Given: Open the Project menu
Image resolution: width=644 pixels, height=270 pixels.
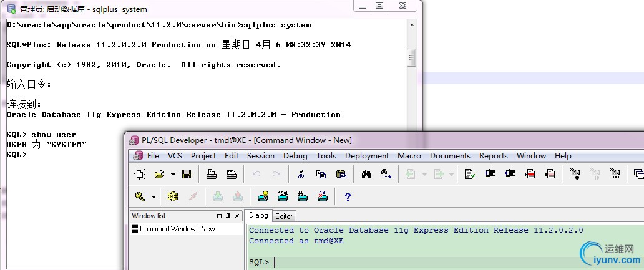Looking at the screenshot, I should point(203,156).
